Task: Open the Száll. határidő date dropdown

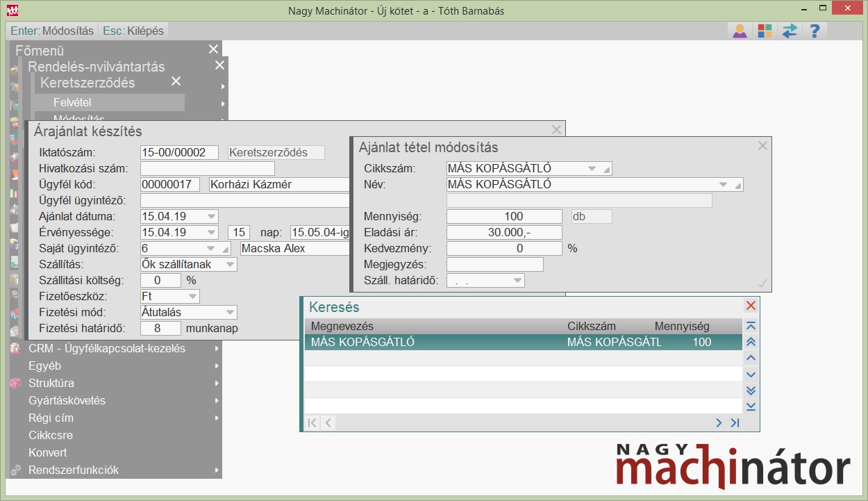Action: (x=517, y=281)
